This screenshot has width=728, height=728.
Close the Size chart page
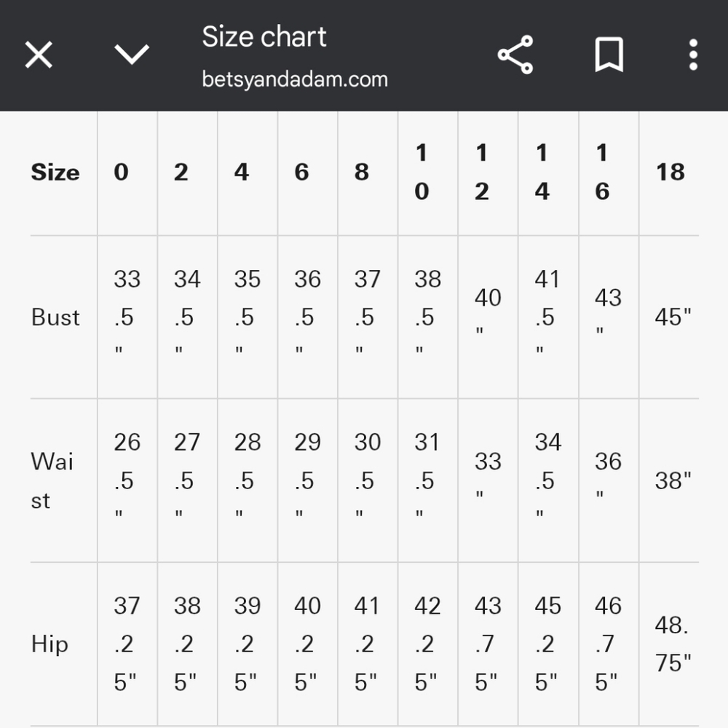click(x=39, y=55)
